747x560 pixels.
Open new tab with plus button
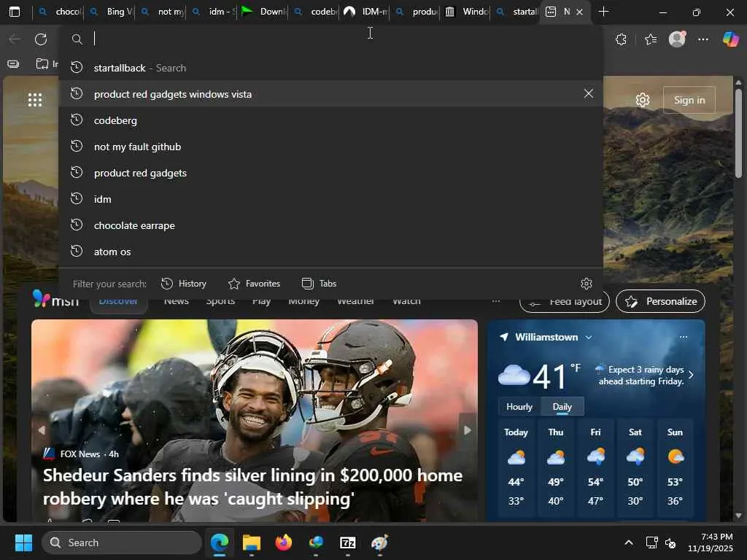coord(603,12)
